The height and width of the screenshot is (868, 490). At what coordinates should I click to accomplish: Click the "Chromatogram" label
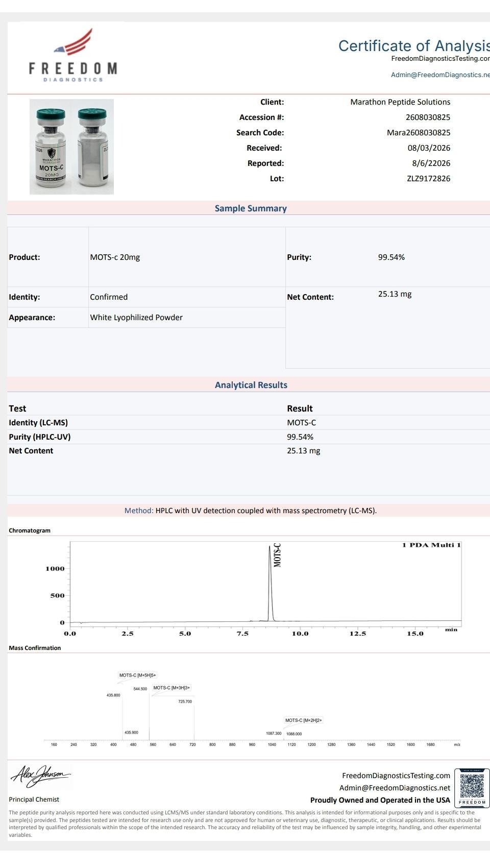pos(30,531)
